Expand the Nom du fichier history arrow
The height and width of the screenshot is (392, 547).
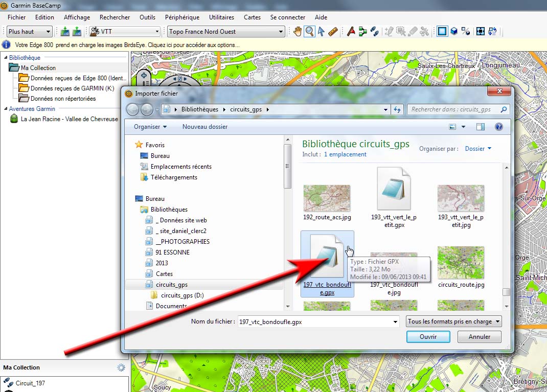[395, 321]
